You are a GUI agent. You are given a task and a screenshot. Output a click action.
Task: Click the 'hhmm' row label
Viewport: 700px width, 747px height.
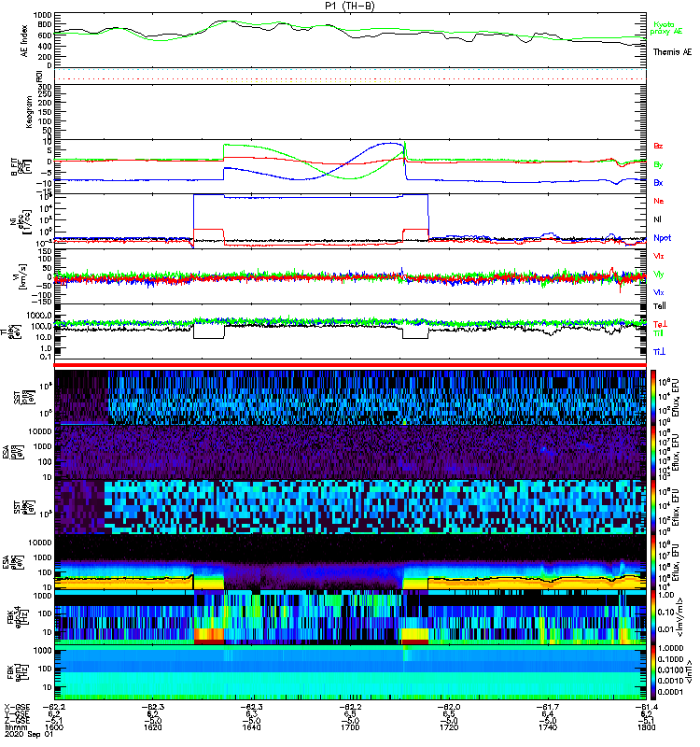14,727
